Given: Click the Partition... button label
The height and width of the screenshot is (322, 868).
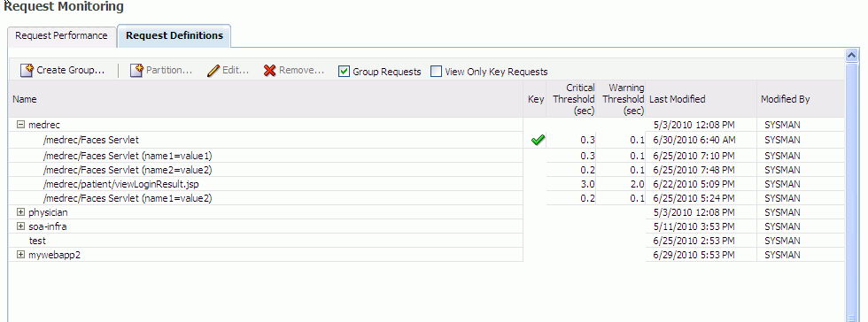Looking at the screenshot, I should (169, 71).
